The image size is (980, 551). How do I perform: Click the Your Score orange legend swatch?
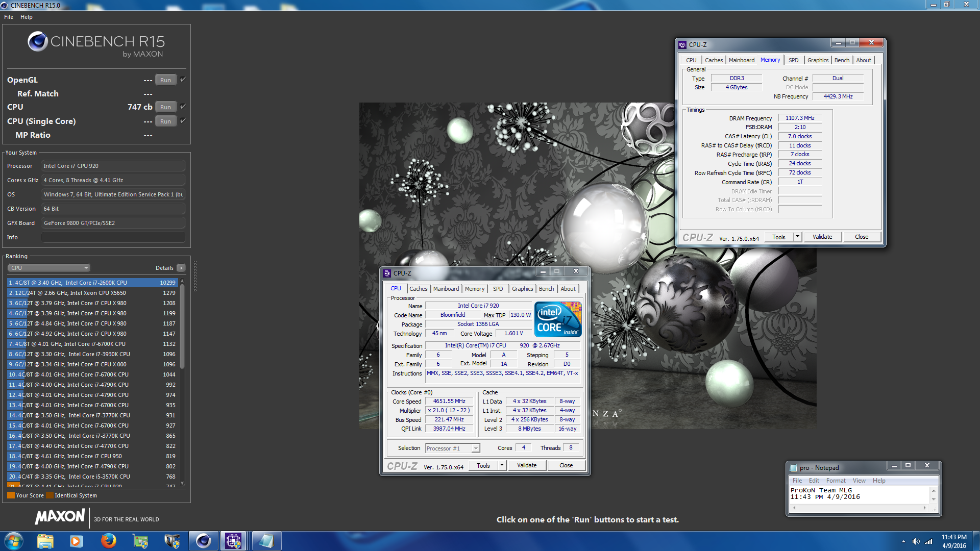(x=11, y=495)
